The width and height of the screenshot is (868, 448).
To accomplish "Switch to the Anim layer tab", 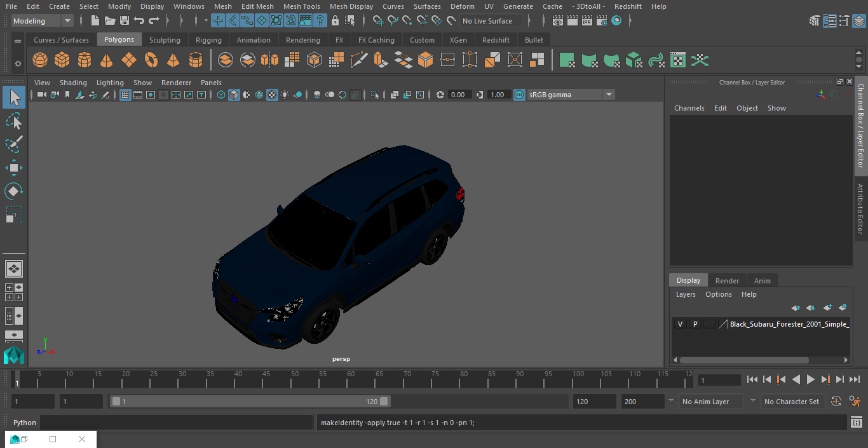I will click(x=762, y=280).
